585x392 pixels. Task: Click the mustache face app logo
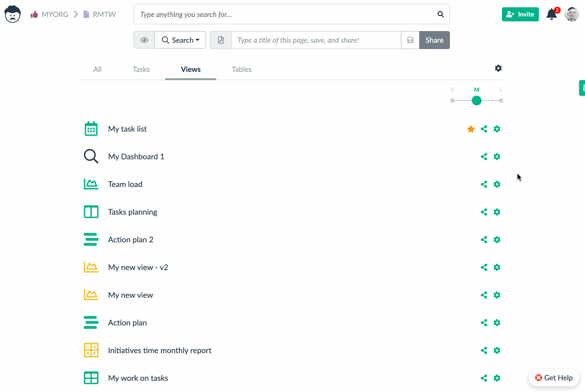pos(13,14)
